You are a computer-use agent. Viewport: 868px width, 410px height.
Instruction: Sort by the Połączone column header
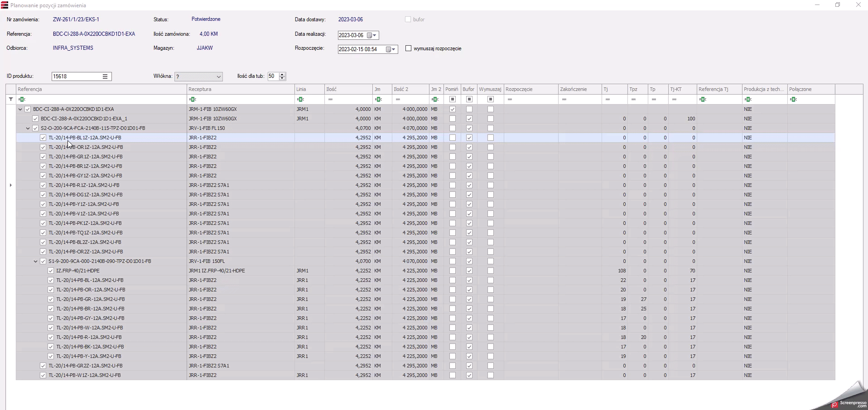point(811,89)
